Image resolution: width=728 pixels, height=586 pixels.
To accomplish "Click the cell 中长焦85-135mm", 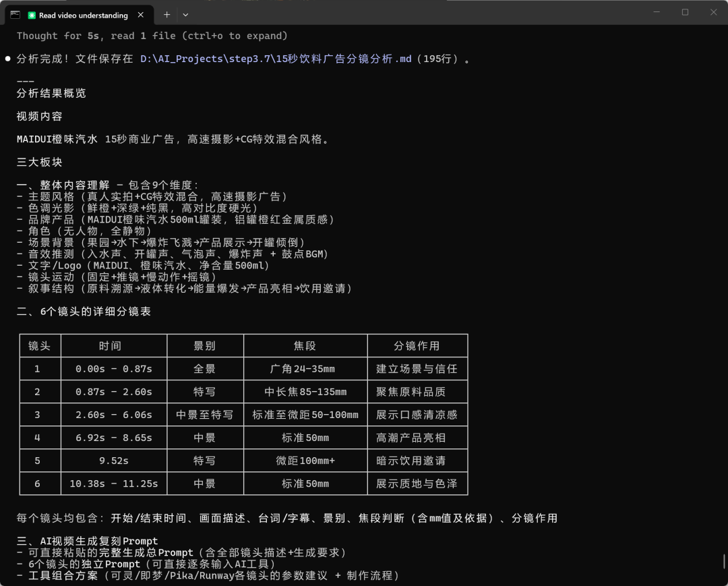I will point(305,392).
